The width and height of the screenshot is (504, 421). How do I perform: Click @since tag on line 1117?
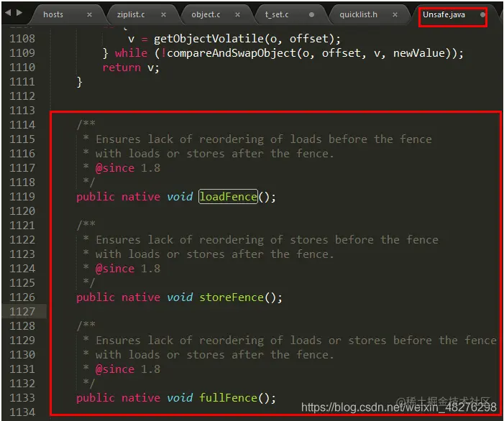point(115,168)
